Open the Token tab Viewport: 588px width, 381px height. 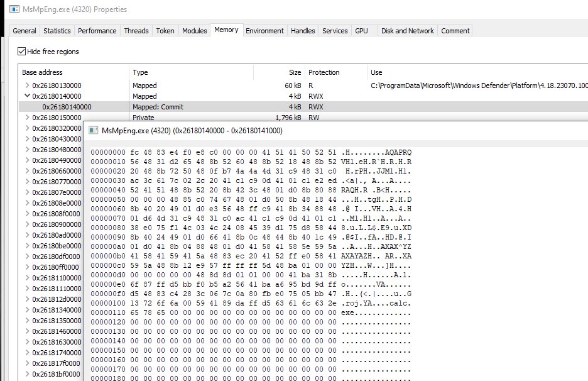click(x=165, y=31)
